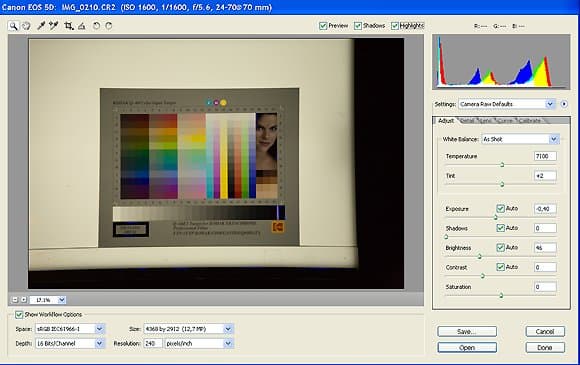Click the color chart preview image

[x=216, y=163]
